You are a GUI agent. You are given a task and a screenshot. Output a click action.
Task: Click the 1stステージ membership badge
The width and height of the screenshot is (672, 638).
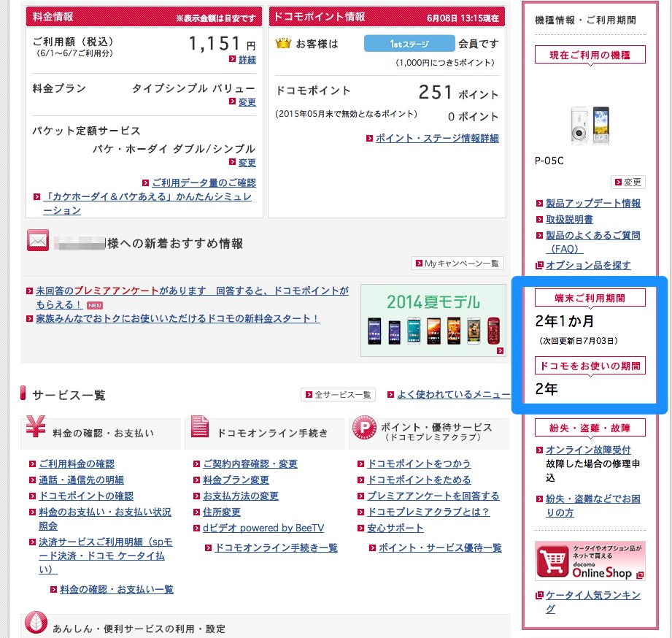pyautogui.click(x=409, y=43)
